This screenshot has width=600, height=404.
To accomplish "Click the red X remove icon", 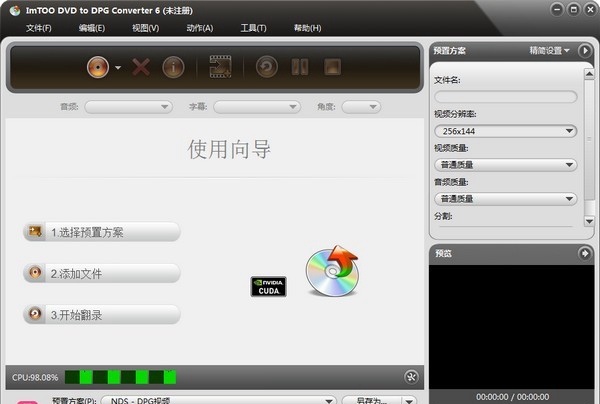I will tap(141, 67).
